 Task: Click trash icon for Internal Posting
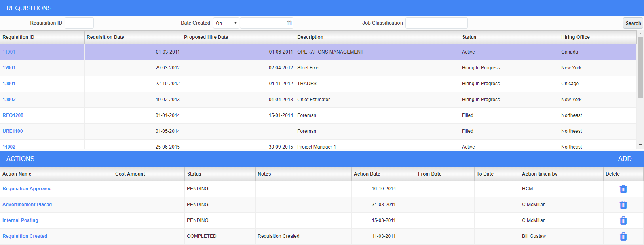tap(623, 221)
